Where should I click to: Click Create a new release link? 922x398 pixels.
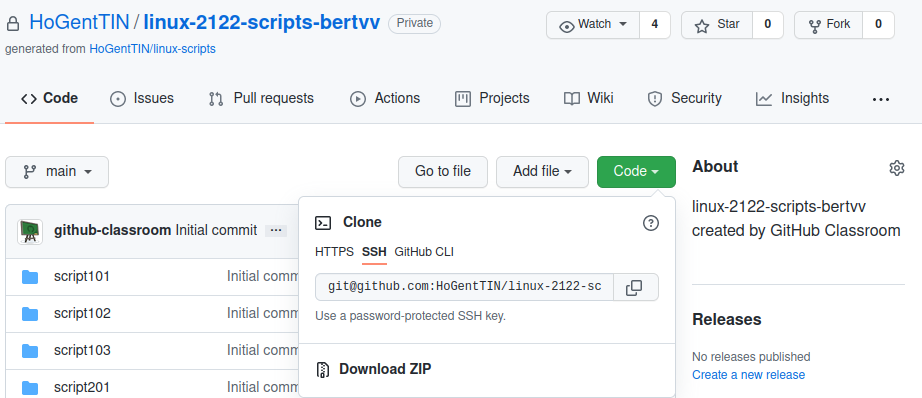[x=749, y=374]
